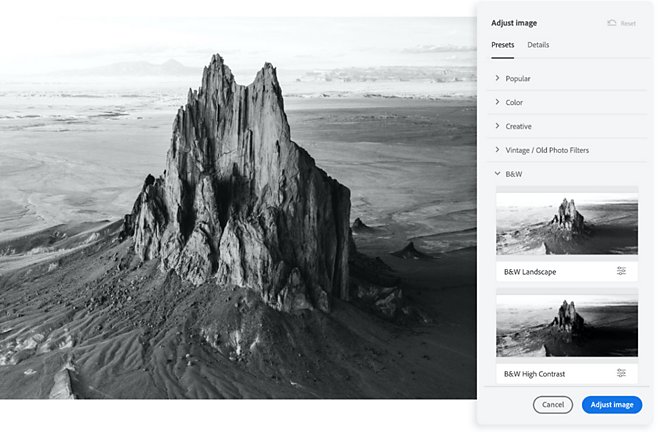Switch to the Presets tab
This screenshot has height=432, width=660.
(x=503, y=45)
